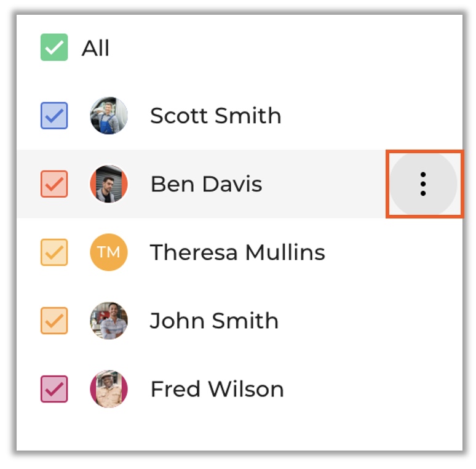Select the Fred Wilson name

(217, 389)
